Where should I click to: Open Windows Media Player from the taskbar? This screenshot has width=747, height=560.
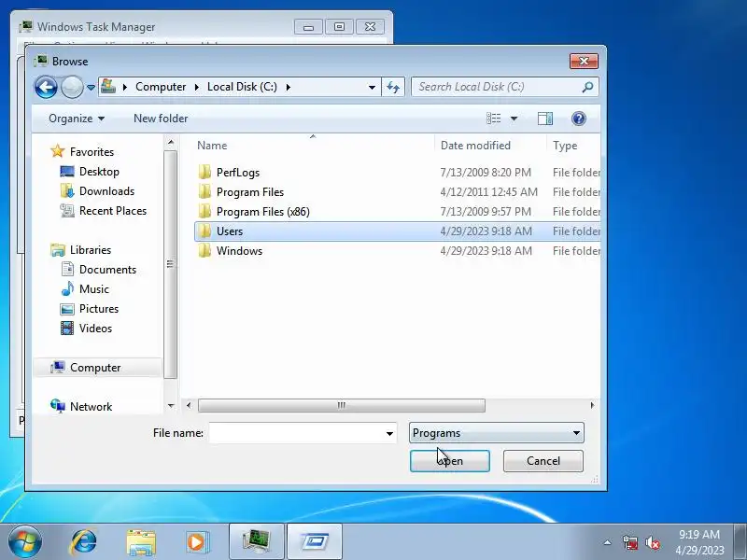click(197, 542)
